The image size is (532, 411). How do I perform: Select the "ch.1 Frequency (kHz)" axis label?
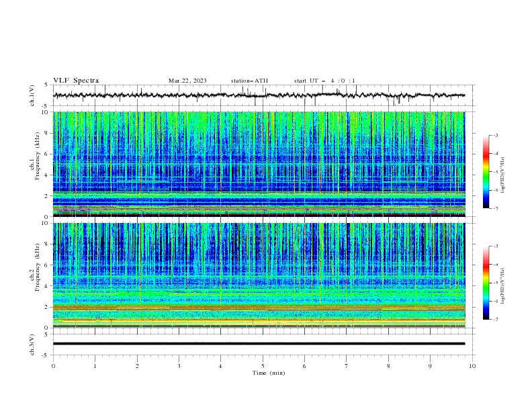click(35, 156)
